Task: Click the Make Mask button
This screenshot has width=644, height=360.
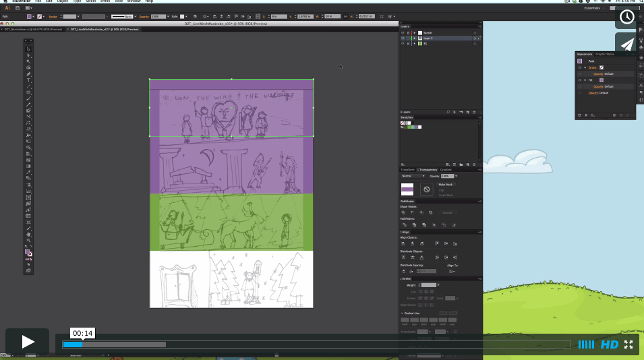Action: (x=445, y=185)
